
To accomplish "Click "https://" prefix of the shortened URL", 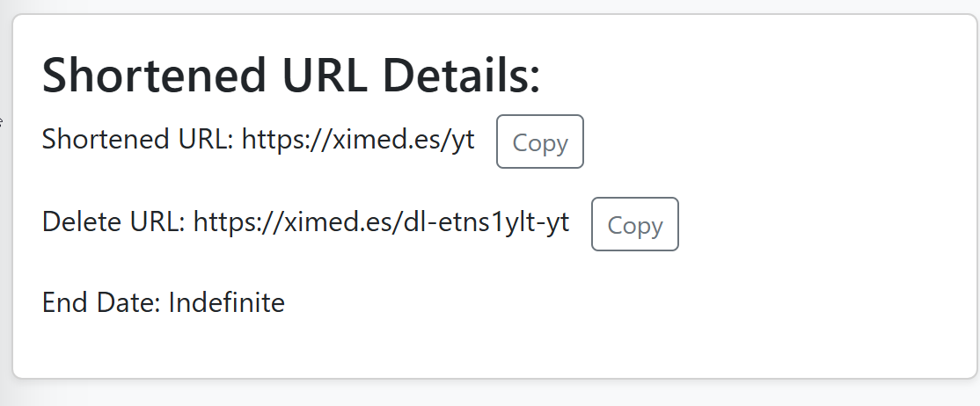I will coord(275,140).
